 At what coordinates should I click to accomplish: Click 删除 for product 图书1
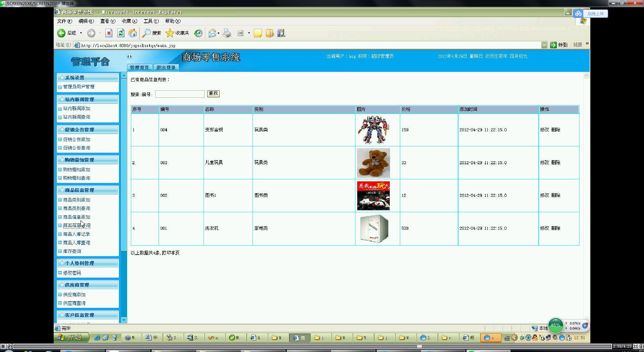point(556,195)
